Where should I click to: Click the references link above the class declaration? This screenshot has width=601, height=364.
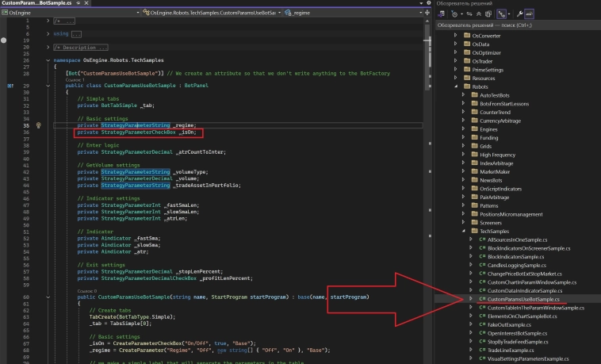(75, 79)
